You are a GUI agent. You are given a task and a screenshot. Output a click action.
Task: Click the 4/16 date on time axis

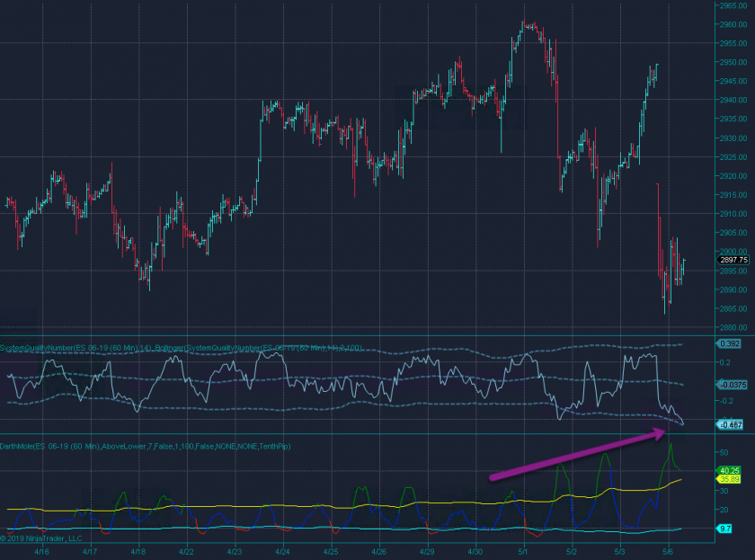(x=41, y=550)
